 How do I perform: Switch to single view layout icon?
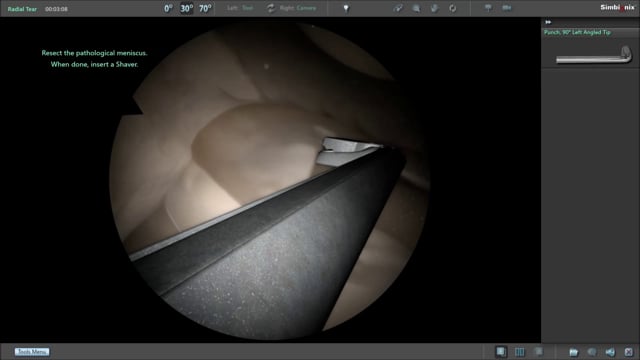click(x=501, y=351)
